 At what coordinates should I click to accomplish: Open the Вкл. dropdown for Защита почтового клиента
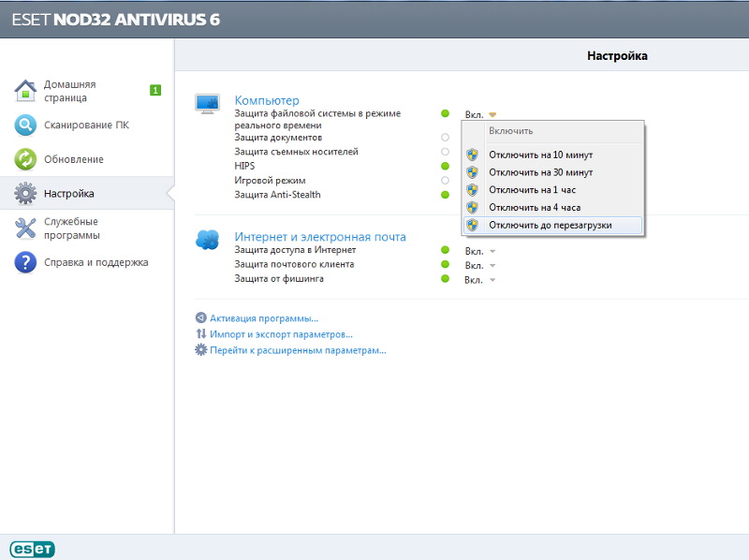(480, 266)
